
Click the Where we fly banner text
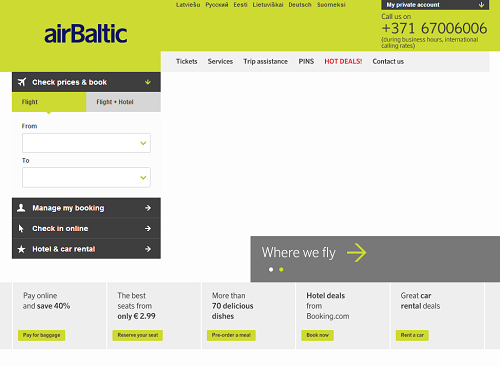tap(298, 253)
